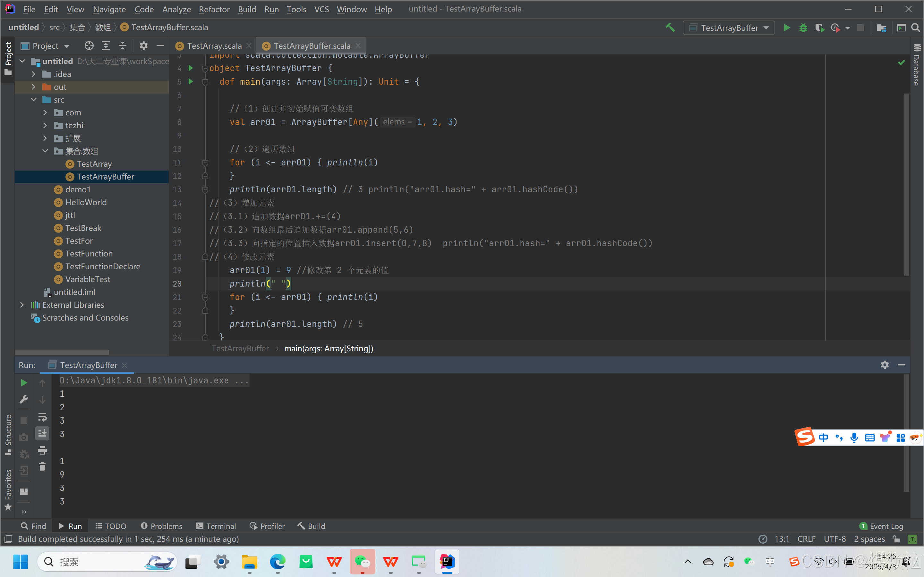Open the HelloWorld file in the project tree
The height and width of the screenshot is (577, 924).
point(86,202)
